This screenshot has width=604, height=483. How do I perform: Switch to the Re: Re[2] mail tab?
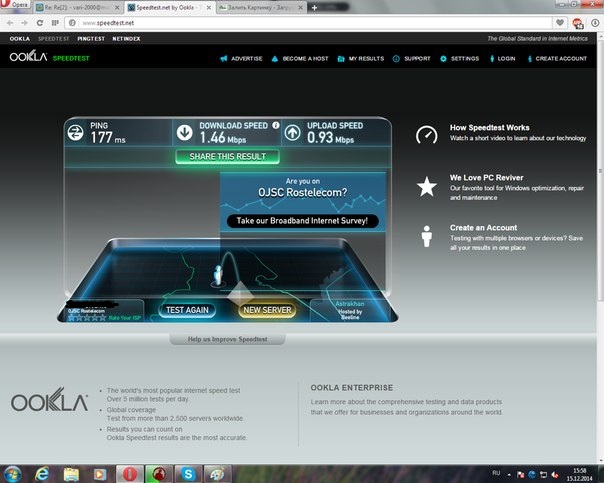click(x=77, y=8)
